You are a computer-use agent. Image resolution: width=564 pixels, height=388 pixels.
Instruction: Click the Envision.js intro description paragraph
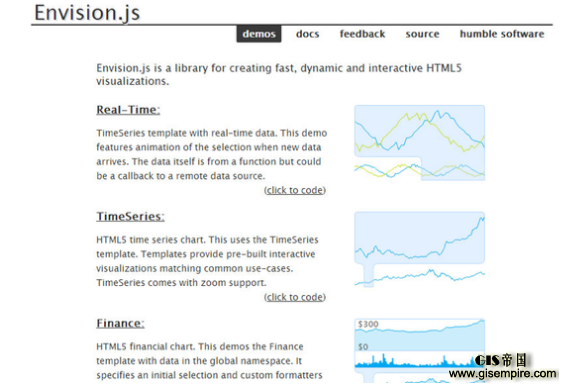279,74
